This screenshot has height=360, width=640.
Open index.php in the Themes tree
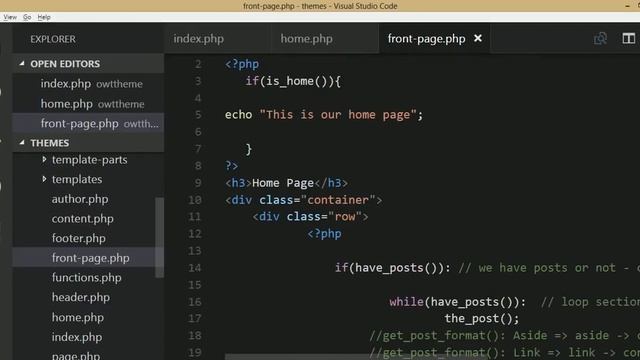(77, 337)
